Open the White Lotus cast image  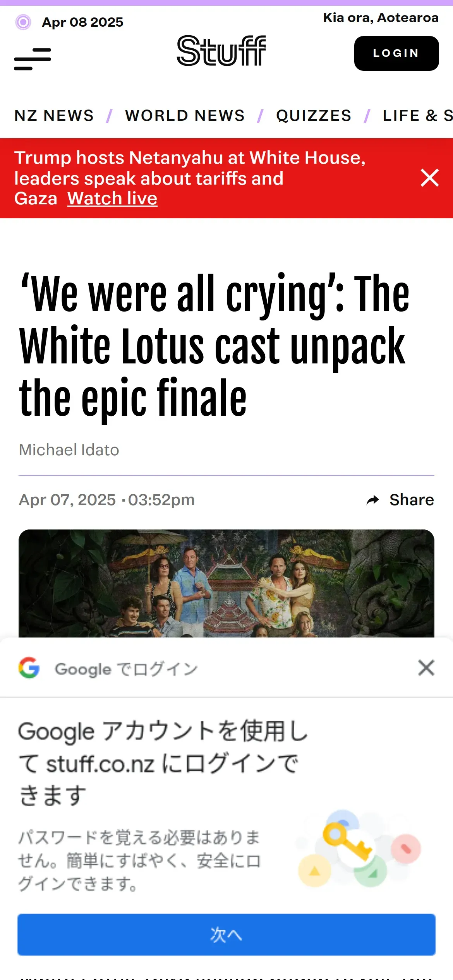(226, 583)
